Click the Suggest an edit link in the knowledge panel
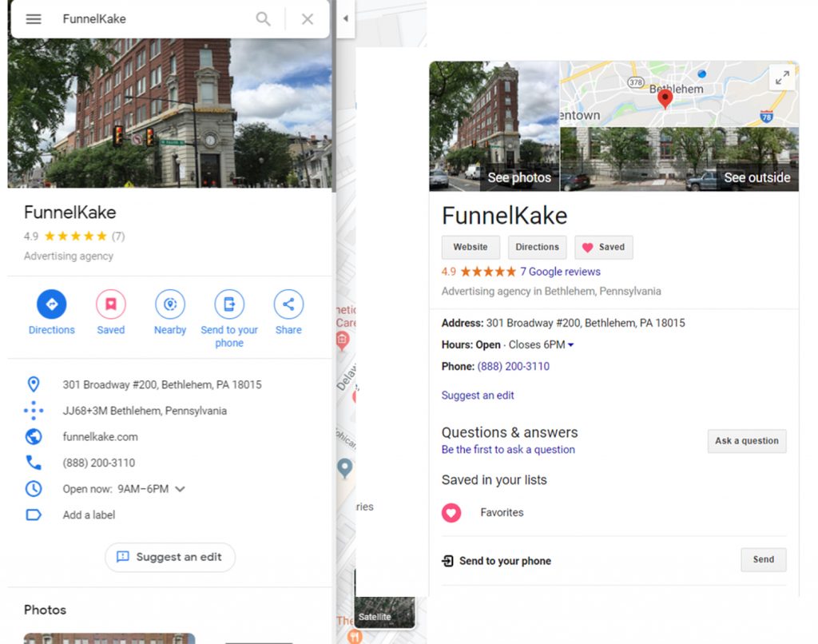The height and width of the screenshot is (644, 818). 478,395
